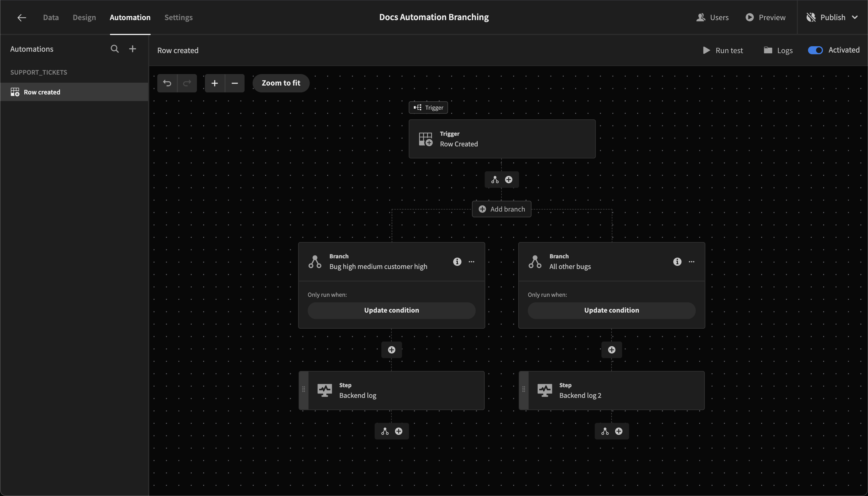Image resolution: width=868 pixels, height=496 pixels.
Task: Switch to the Design tab
Action: [84, 18]
